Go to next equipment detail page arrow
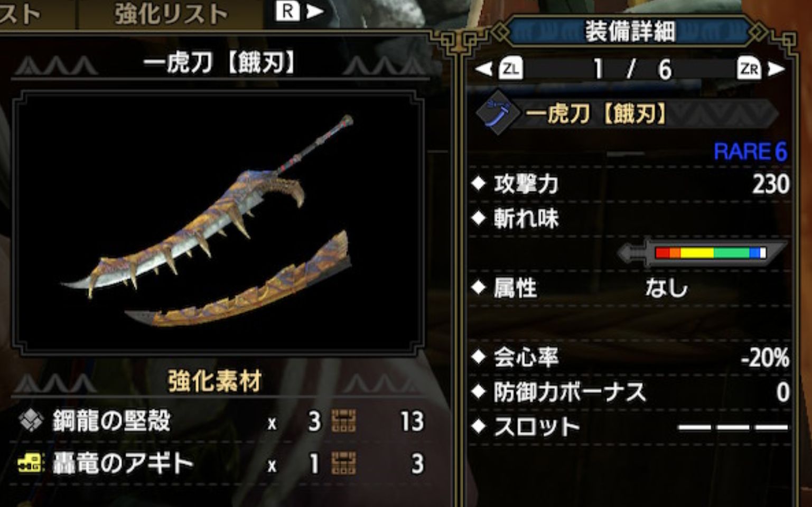The image size is (812, 507). click(776, 69)
